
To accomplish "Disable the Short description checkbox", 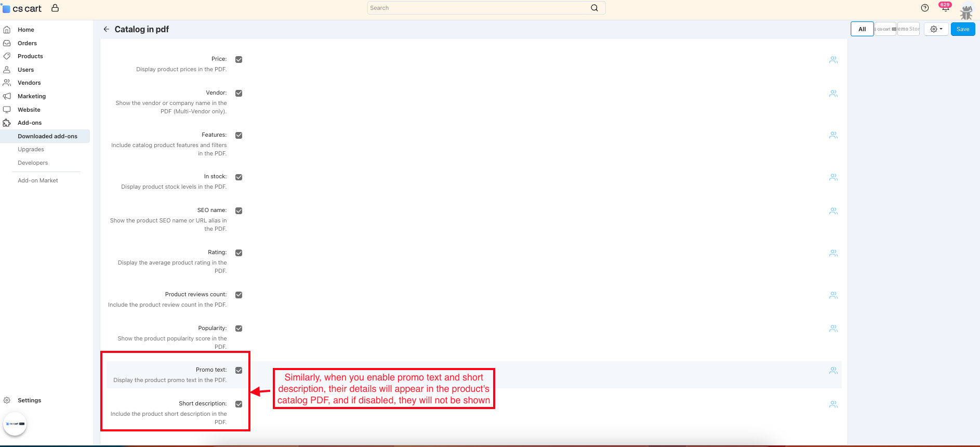I will tap(239, 404).
